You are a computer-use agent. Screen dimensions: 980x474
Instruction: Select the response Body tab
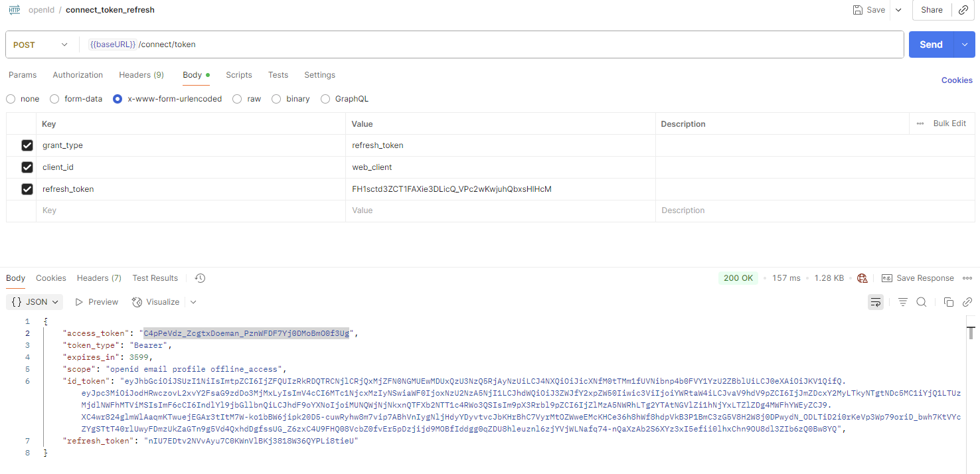15,278
